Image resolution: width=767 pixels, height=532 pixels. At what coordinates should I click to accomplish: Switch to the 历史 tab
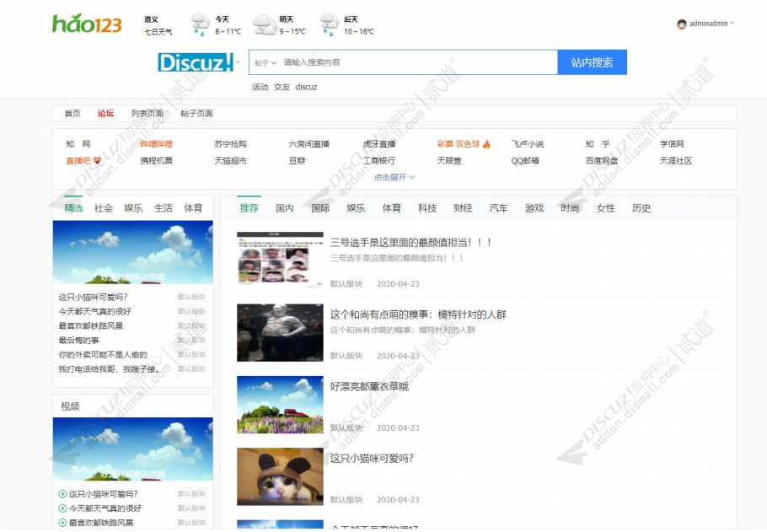[641, 208]
